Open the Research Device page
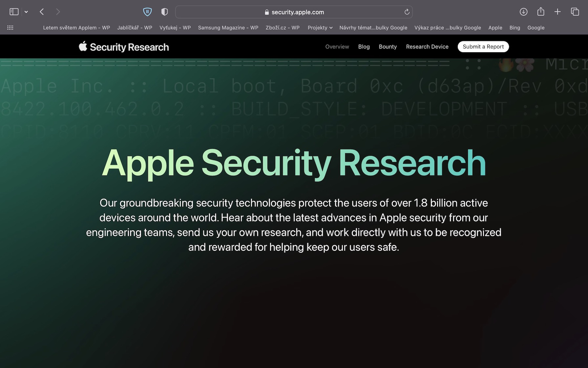Viewport: 588px width, 368px height. pyautogui.click(x=427, y=47)
